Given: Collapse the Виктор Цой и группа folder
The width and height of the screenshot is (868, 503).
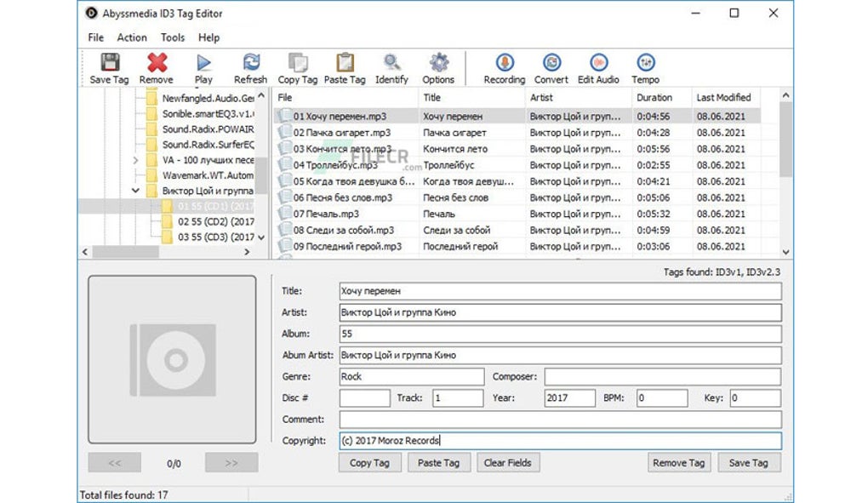Looking at the screenshot, I should pyautogui.click(x=135, y=191).
